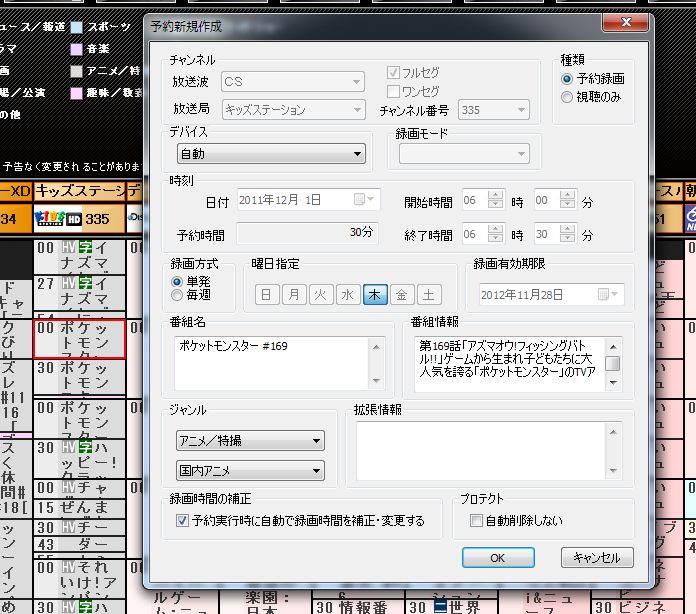Viewport: 696px width, 614px height.
Task: Click the 予約時間 30分 field
Action: tap(307, 233)
